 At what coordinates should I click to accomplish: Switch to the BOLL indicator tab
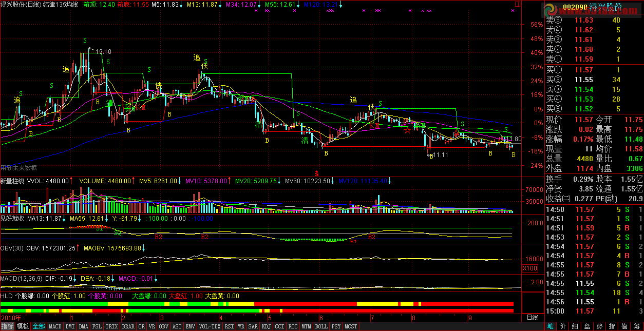(321, 326)
